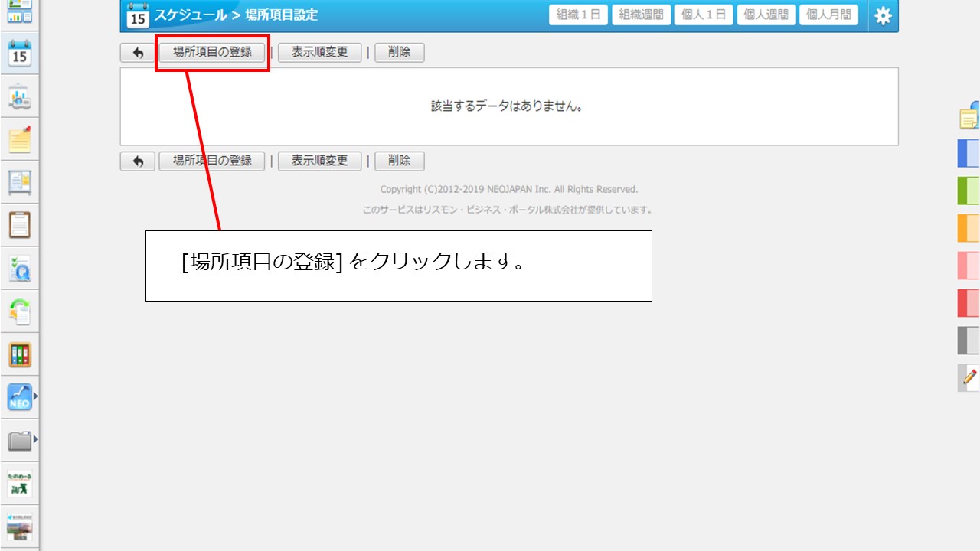Switch to 組織1日 view

[578, 15]
